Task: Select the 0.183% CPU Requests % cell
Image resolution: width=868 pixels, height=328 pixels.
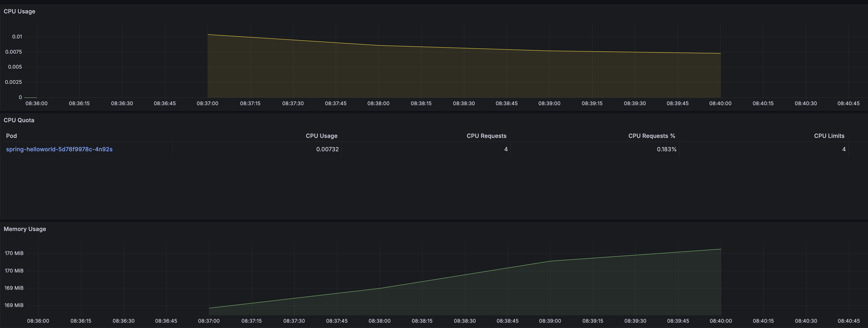Action: (666, 149)
